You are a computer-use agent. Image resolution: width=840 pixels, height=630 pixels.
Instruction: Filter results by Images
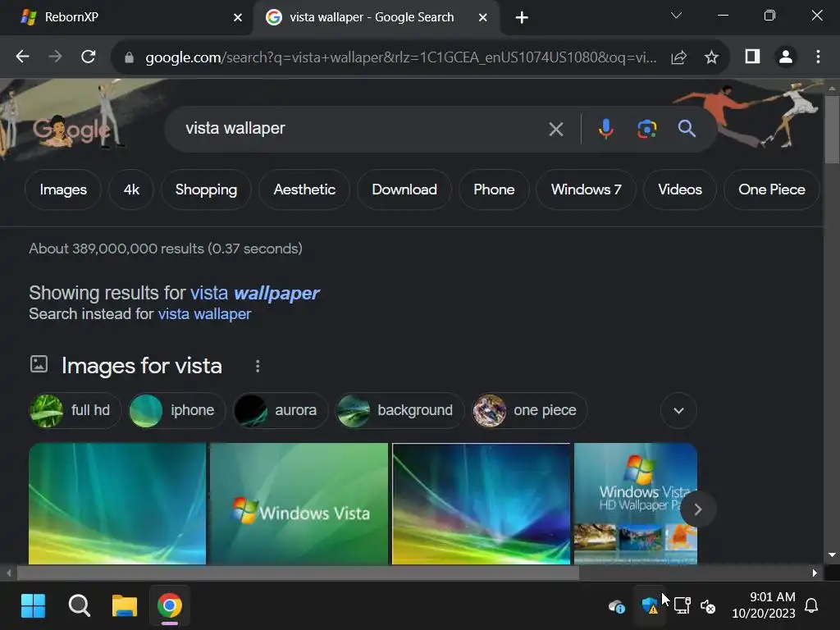[x=63, y=189]
